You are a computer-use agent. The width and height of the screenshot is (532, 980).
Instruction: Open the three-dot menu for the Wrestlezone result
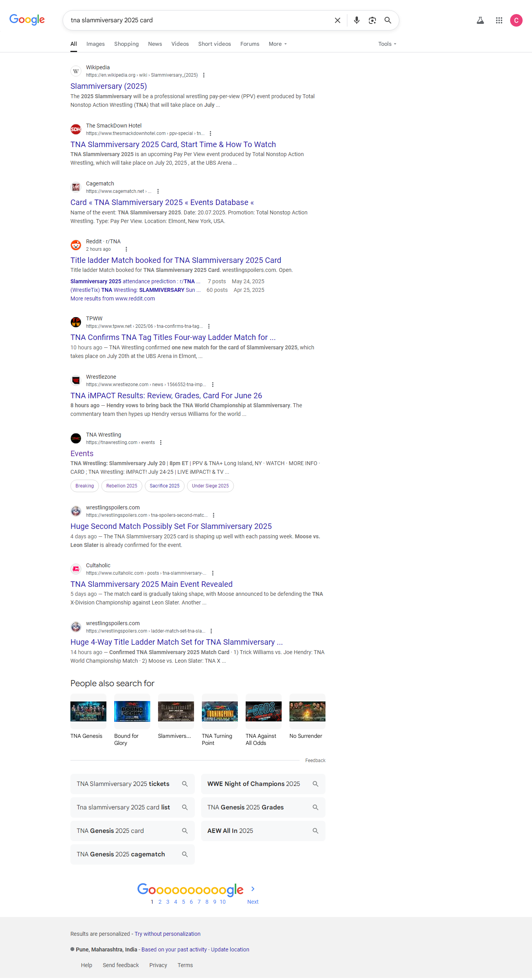[213, 385]
